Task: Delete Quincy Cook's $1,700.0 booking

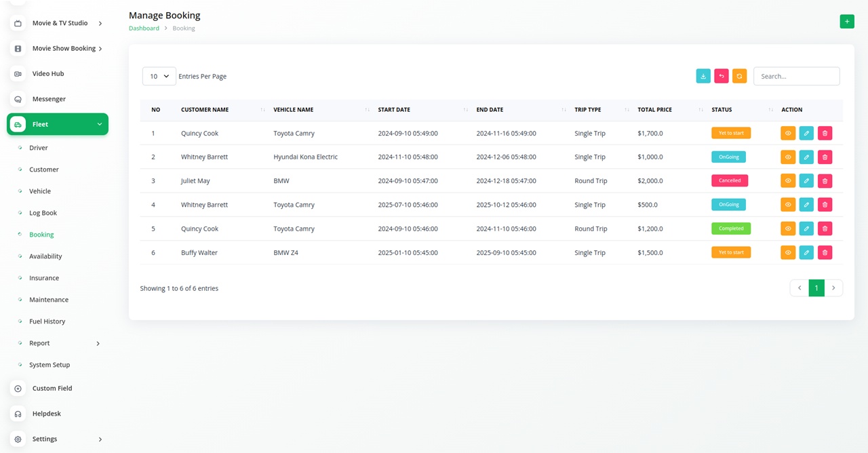Action: 825,133
